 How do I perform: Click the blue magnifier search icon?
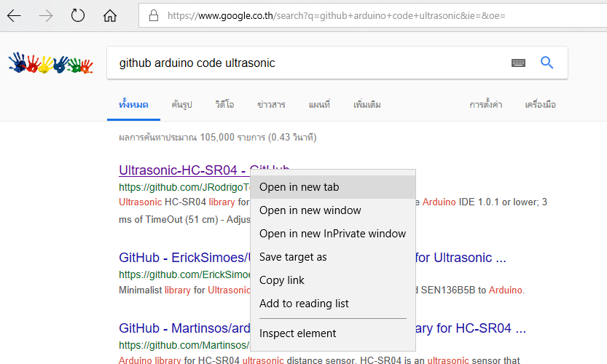click(x=547, y=63)
